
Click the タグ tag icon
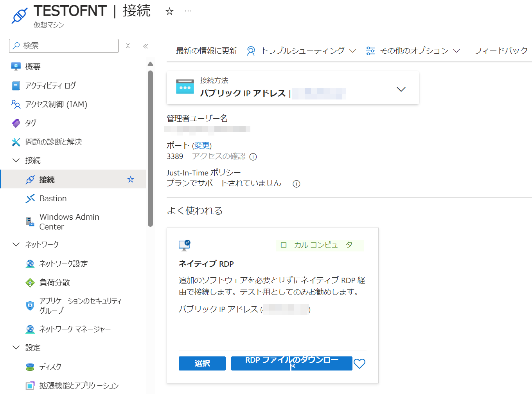(16, 123)
